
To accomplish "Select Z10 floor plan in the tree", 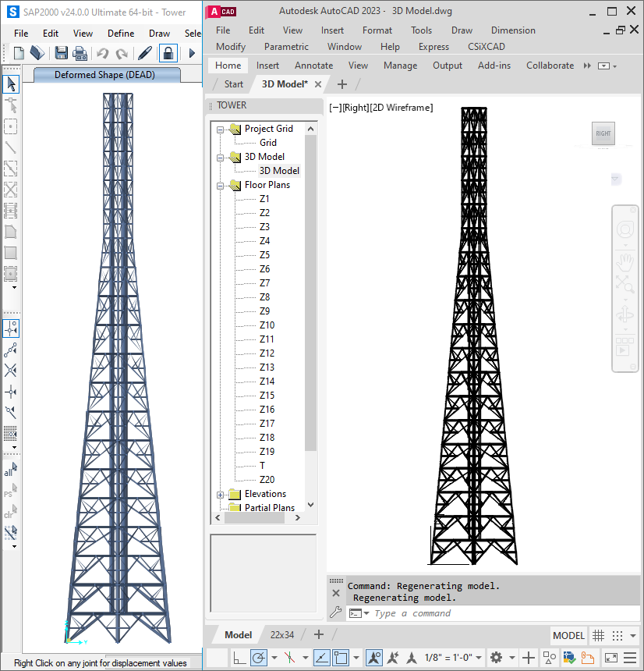I will pos(267,325).
